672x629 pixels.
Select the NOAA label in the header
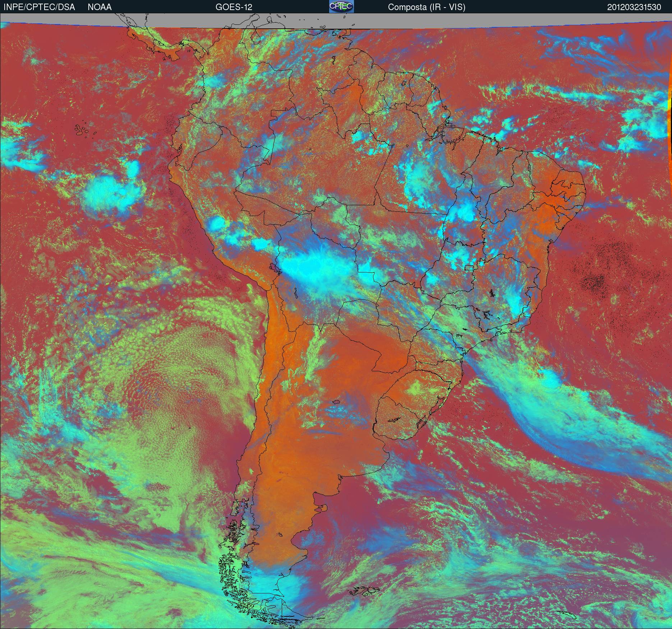click(100, 7)
